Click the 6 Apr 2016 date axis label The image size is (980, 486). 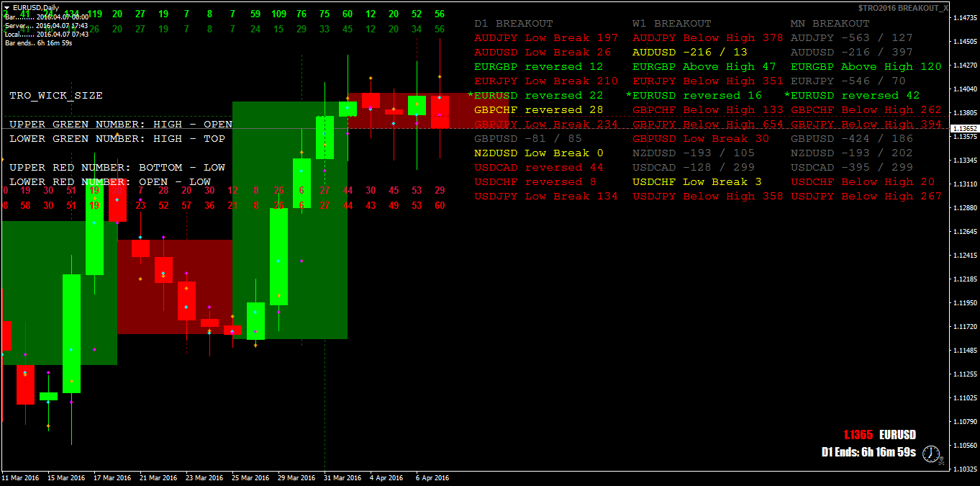tap(433, 477)
